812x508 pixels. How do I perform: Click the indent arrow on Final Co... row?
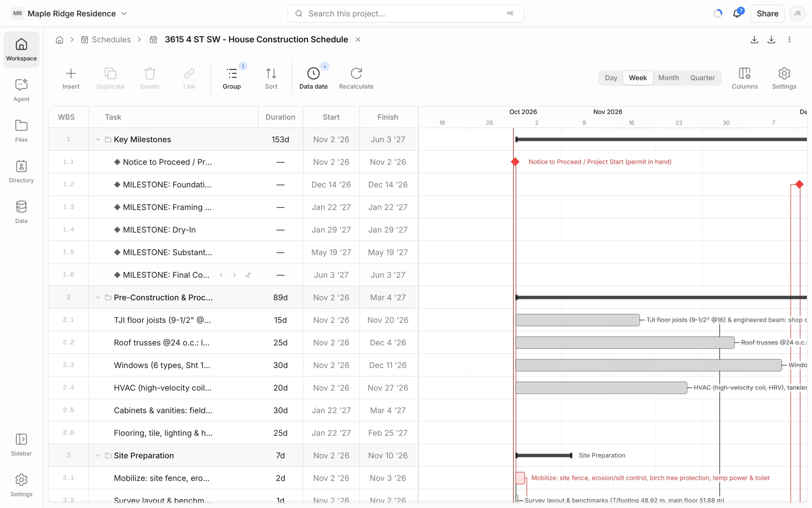[x=234, y=275]
